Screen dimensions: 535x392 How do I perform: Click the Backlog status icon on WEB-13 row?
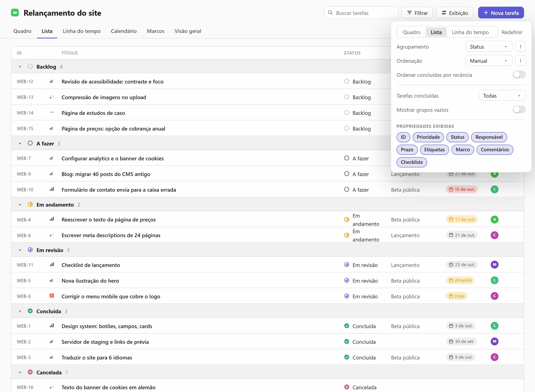click(347, 97)
